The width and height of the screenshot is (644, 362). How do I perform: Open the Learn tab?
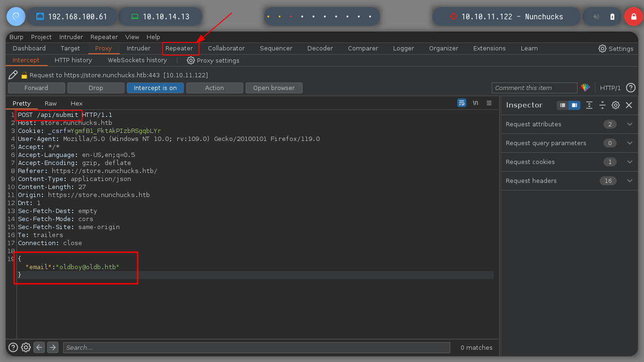tap(529, 48)
